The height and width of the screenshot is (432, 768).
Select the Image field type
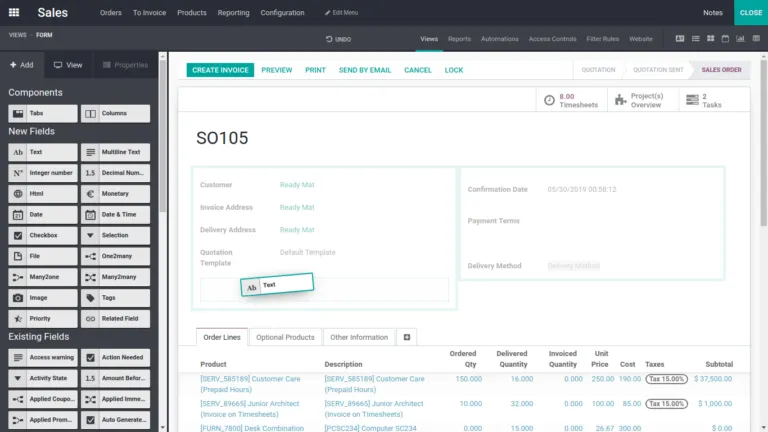[43, 298]
